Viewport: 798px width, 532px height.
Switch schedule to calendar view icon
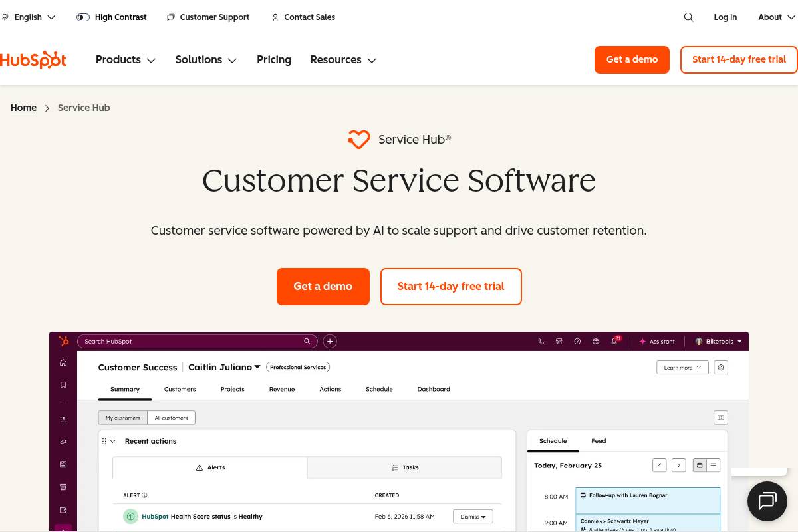(699, 465)
